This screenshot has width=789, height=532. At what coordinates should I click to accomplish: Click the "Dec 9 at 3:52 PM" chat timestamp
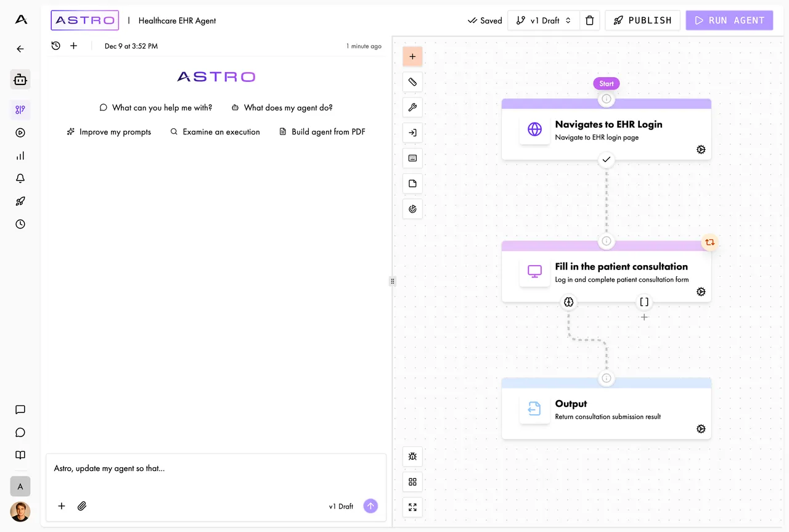click(131, 46)
